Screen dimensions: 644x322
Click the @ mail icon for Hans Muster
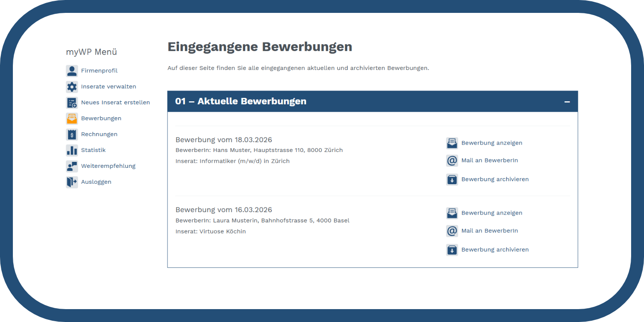[452, 161]
